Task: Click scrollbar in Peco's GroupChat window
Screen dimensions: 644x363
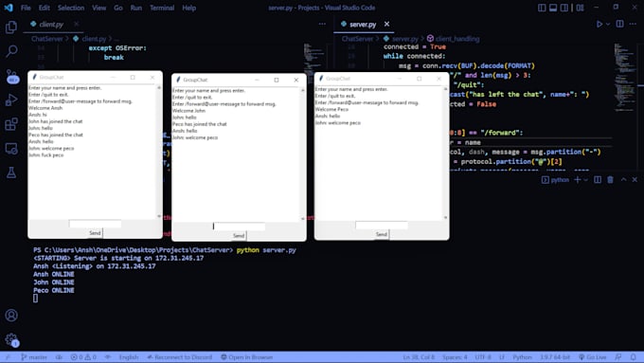Action: [446, 153]
